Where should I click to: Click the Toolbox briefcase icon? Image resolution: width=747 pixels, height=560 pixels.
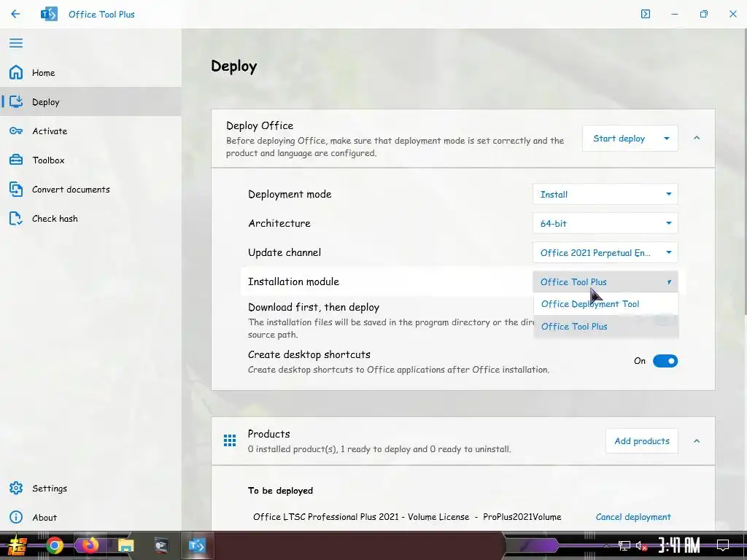tap(16, 160)
